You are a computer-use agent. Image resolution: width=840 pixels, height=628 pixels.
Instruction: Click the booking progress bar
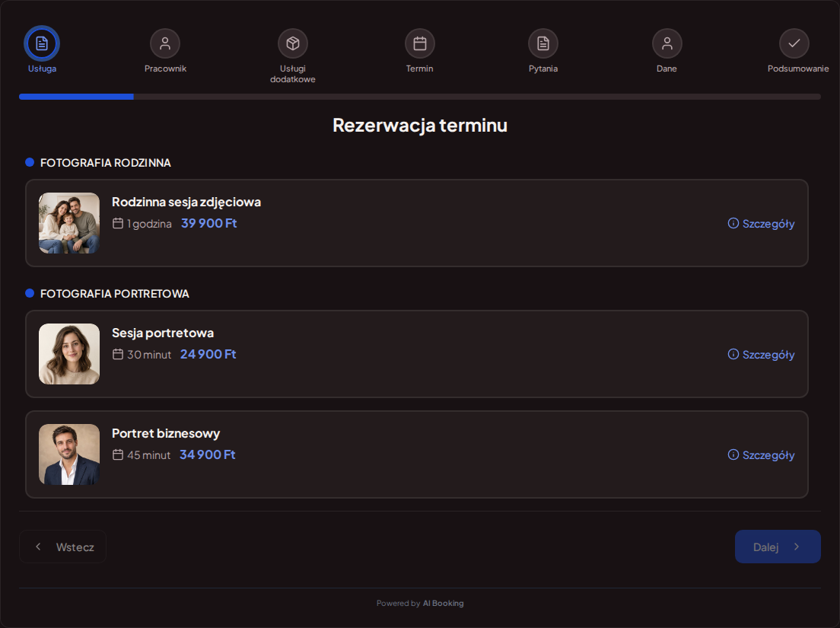[420, 97]
